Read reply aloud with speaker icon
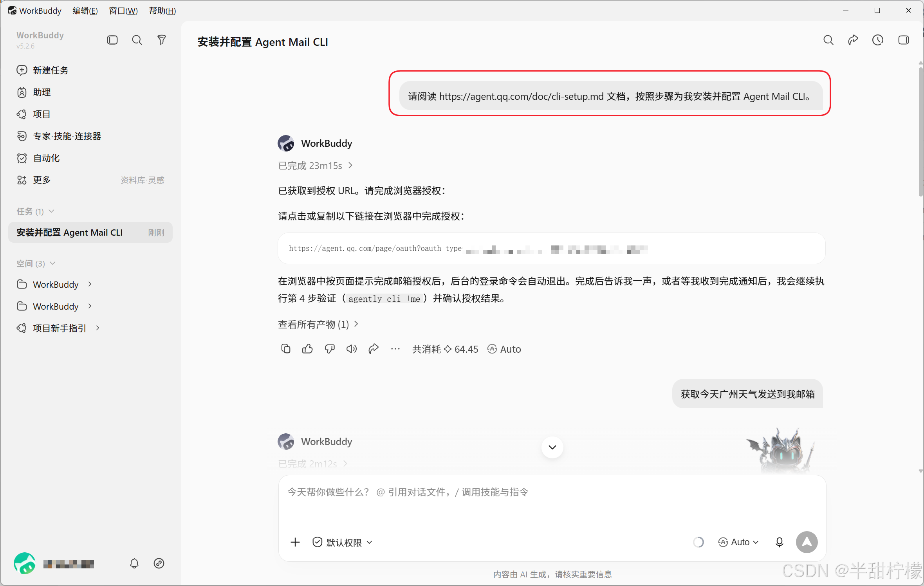This screenshot has width=924, height=586. [x=352, y=349]
